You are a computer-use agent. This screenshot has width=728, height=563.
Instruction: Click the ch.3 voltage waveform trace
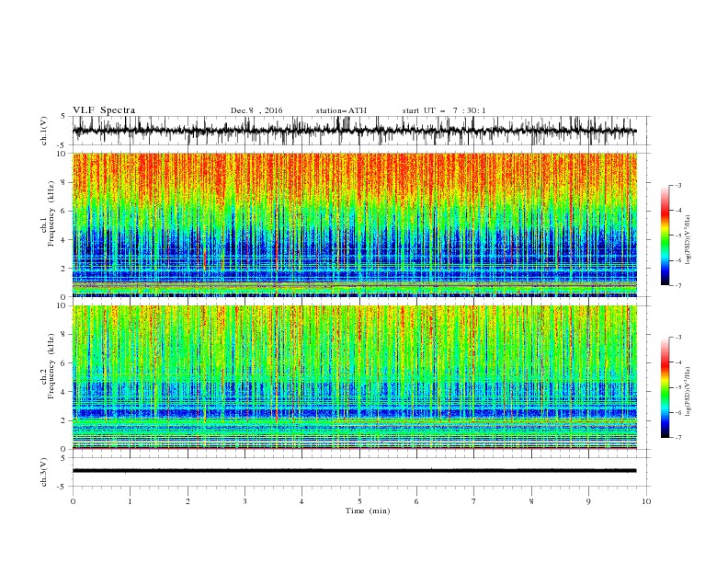tap(354, 471)
